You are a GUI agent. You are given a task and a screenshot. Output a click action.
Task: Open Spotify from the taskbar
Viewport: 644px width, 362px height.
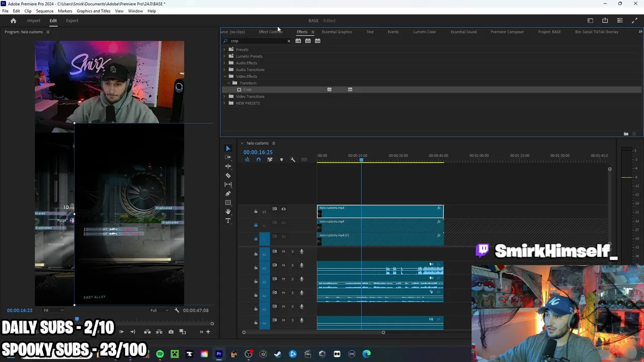160,354
